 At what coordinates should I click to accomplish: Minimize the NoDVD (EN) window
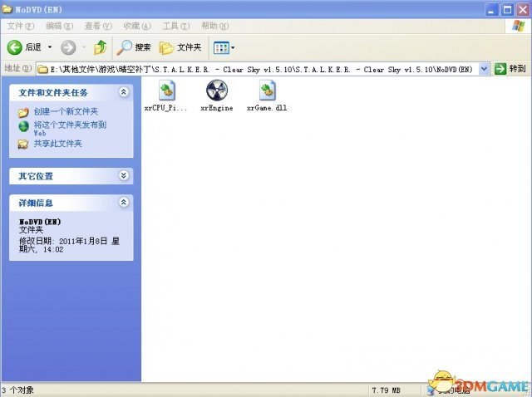(491, 9)
